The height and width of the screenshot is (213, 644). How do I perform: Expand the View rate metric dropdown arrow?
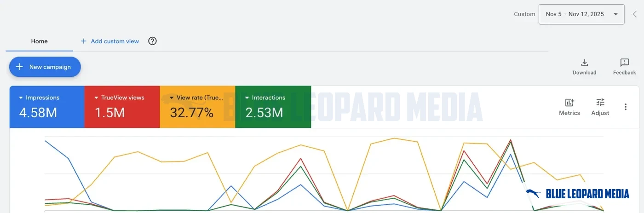click(x=172, y=98)
